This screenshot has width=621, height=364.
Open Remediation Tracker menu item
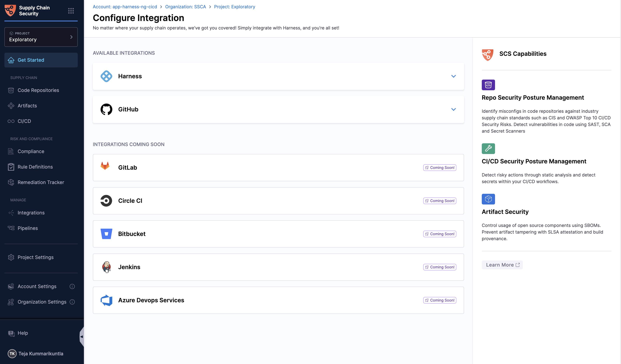click(41, 182)
